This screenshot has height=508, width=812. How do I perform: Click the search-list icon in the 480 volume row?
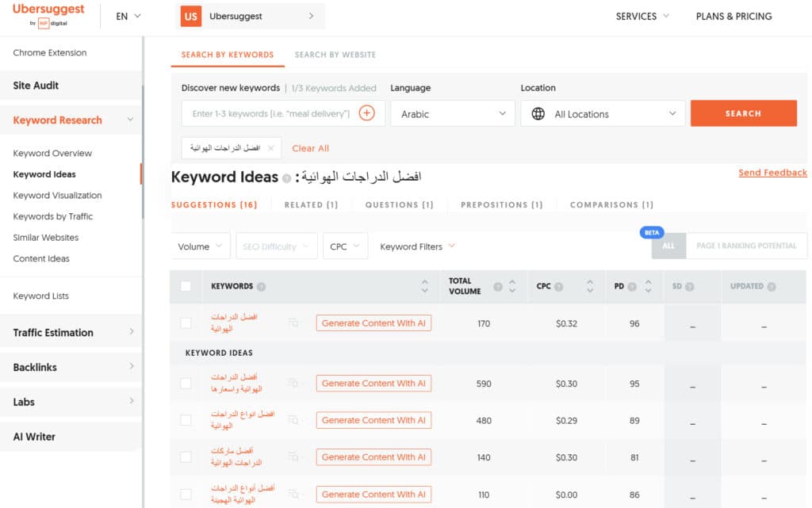point(293,420)
